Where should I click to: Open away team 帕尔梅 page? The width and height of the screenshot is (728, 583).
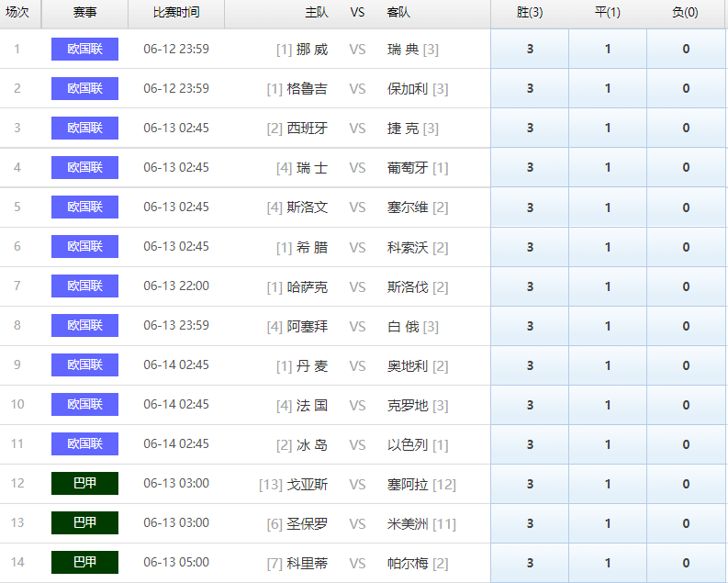tap(408, 564)
